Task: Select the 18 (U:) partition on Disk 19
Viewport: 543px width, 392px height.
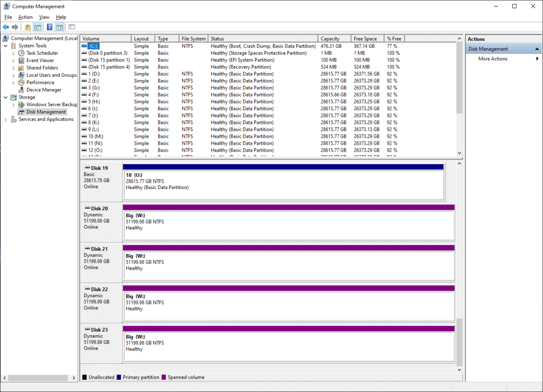Action: tap(284, 182)
